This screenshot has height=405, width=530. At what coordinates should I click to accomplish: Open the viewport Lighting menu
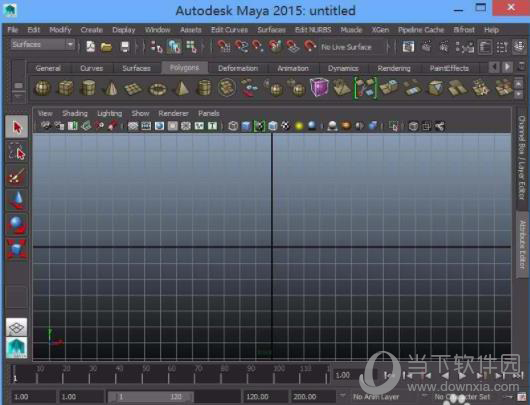point(110,113)
